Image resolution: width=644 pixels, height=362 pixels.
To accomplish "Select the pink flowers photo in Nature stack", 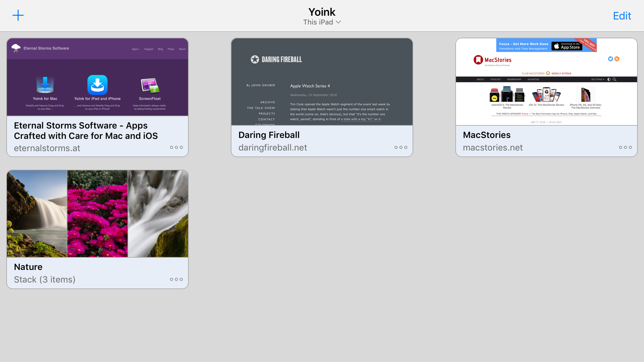I will (x=97, y=214).
